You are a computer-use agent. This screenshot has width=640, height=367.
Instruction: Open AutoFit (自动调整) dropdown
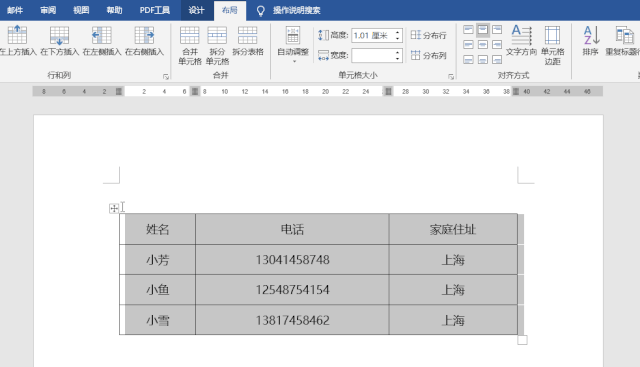tap(293, 45)
